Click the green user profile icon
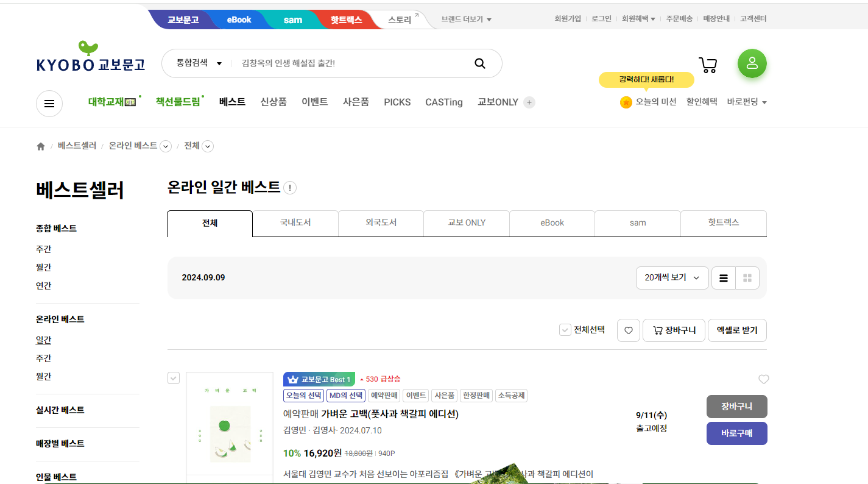 (752, 63)
